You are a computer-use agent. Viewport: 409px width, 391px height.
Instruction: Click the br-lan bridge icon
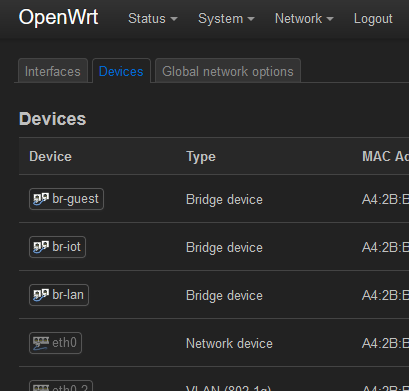click(x=41, y=295)
